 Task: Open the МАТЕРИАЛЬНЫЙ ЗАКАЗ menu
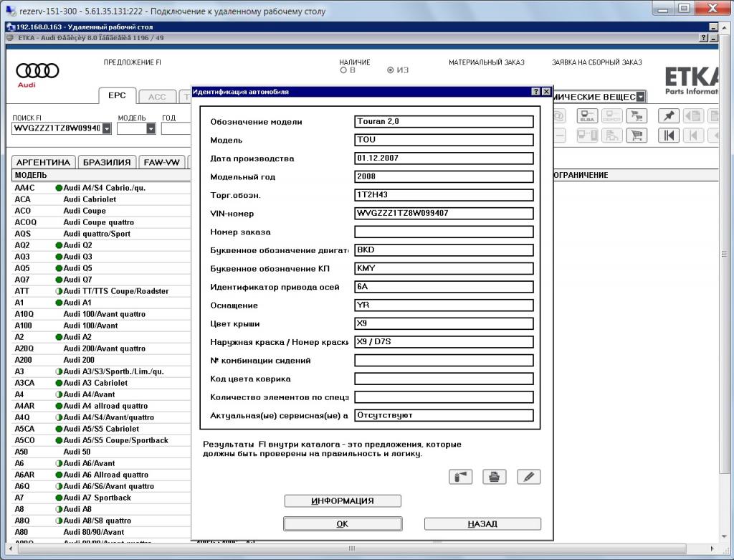(x=487, y=62)
